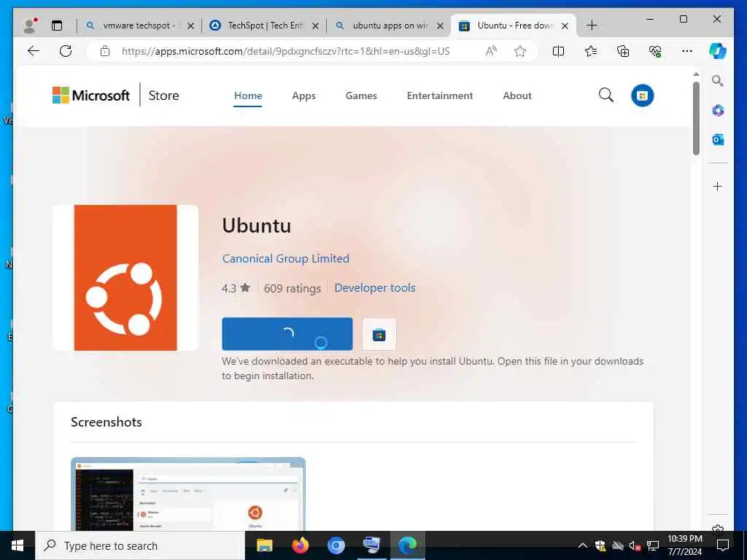Open the tab actions menu icon
This screenshot has width=747, height=560.
pos(57,26)
